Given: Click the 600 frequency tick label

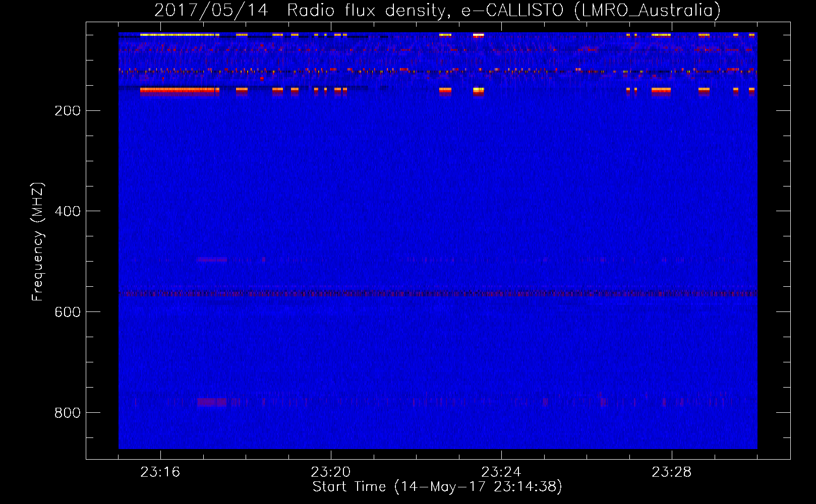Looking at the screenshot, I should pos(68,312).
